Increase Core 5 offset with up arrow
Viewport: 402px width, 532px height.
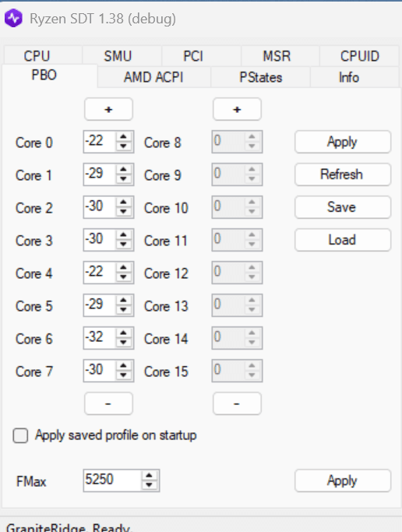[x=124, y=300]
